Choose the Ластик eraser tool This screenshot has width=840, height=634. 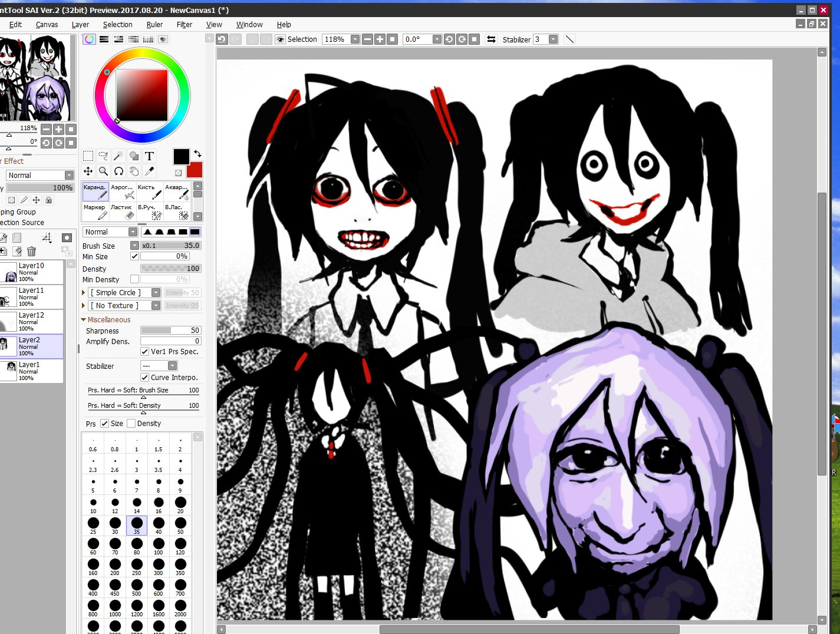(x=122, y=212)
